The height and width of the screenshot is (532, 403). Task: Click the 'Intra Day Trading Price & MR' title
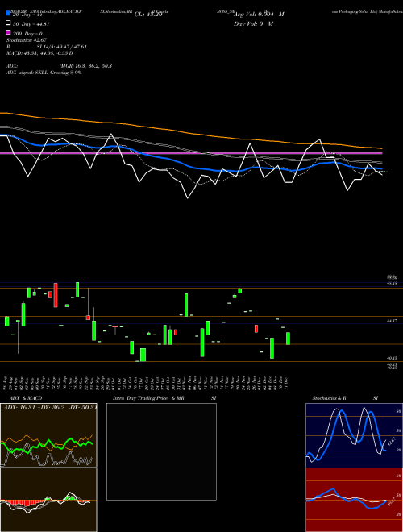(x=148, y=398)
